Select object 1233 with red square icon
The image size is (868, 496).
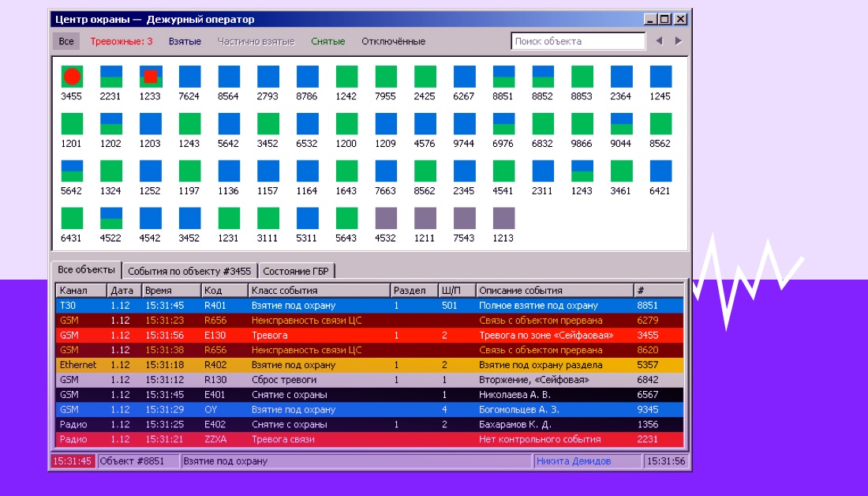150,77
